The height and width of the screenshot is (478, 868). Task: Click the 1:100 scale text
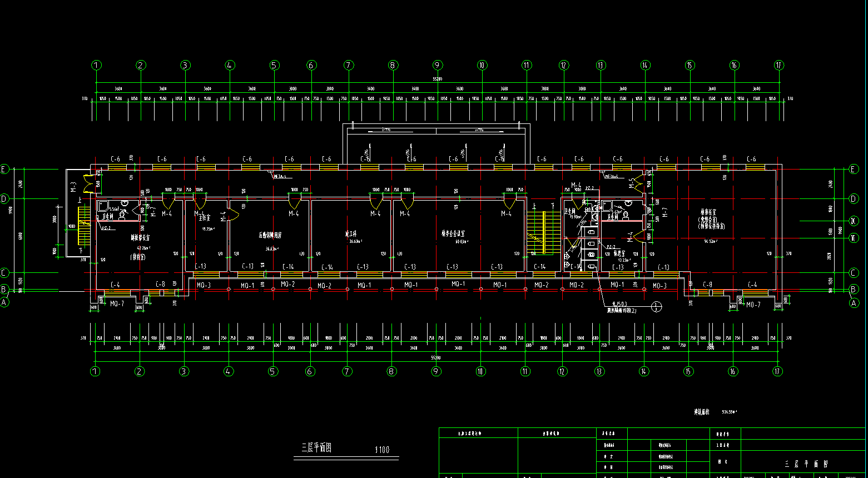(x=382, y=450)
